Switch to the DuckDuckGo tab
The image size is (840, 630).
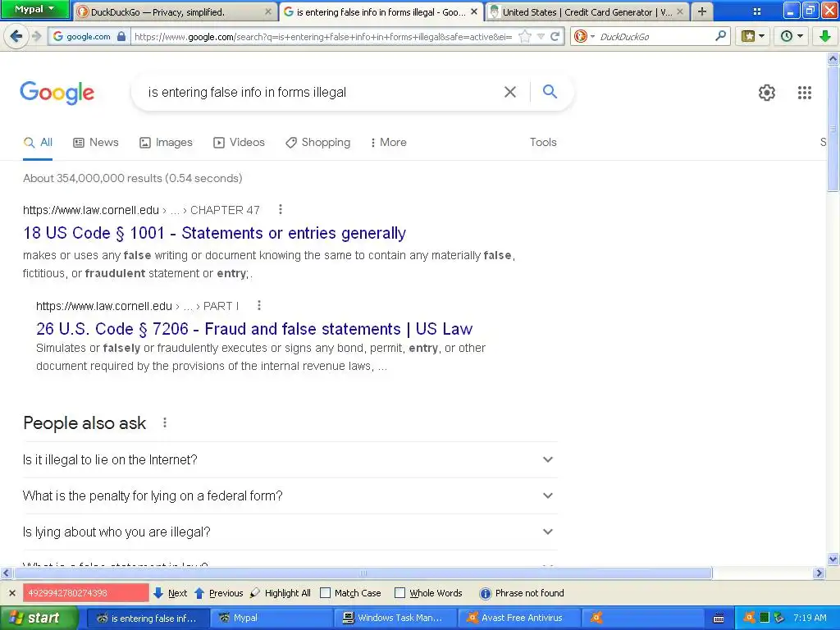(x=175, y=11)
